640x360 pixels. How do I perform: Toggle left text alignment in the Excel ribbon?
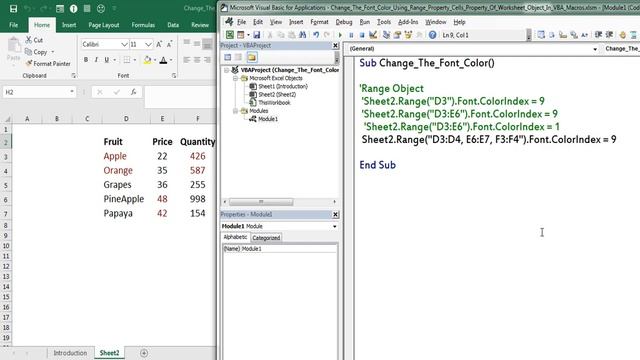(x=187, y=60)
